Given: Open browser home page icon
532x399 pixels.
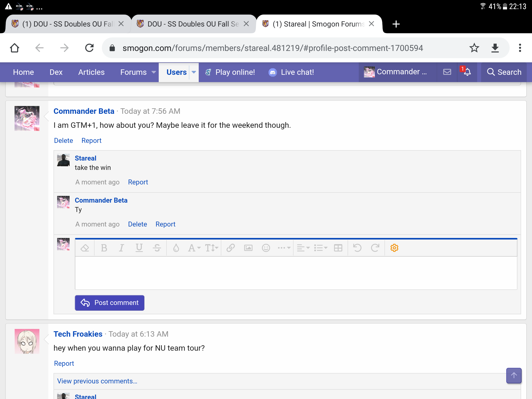Looking at the screenshot, I should click(15, 48).
